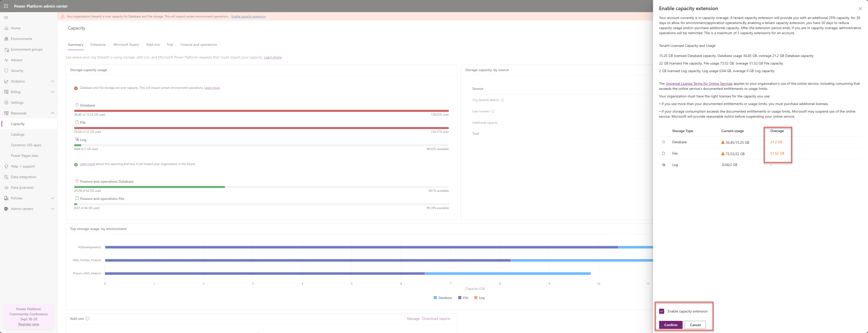Screen dimensions: 868x333
Task: Click the Advisor sidebar icon
Action: pos(6,60)
